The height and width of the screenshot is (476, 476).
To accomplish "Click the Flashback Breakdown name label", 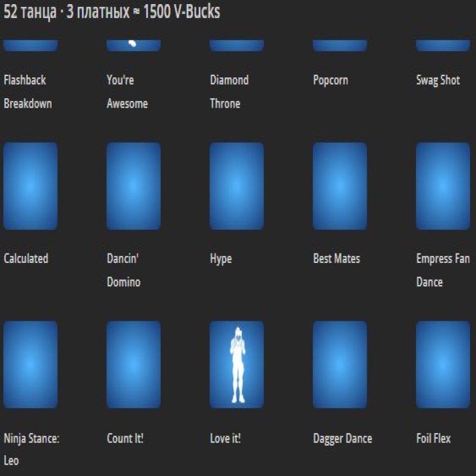I will pos(26,92).
